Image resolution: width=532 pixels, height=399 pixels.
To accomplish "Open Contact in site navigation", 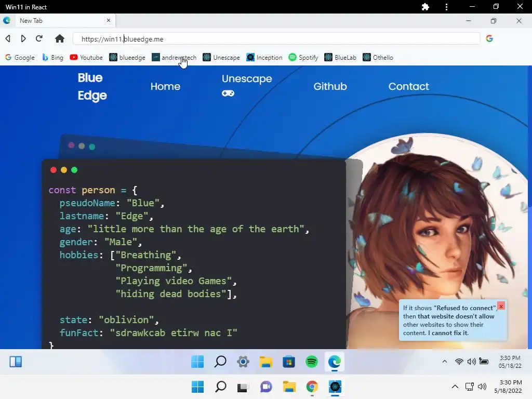I will click(x=408, y=86).
